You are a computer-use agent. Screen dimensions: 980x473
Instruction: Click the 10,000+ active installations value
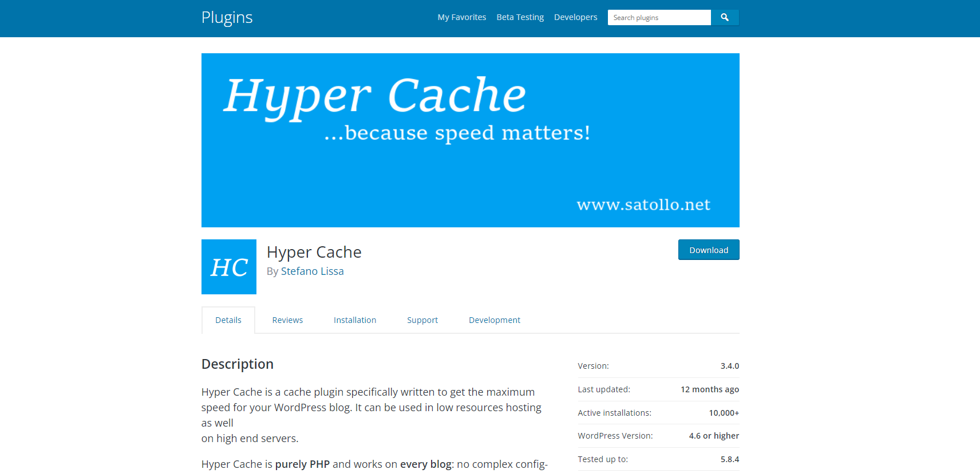(x=724, y=413)
